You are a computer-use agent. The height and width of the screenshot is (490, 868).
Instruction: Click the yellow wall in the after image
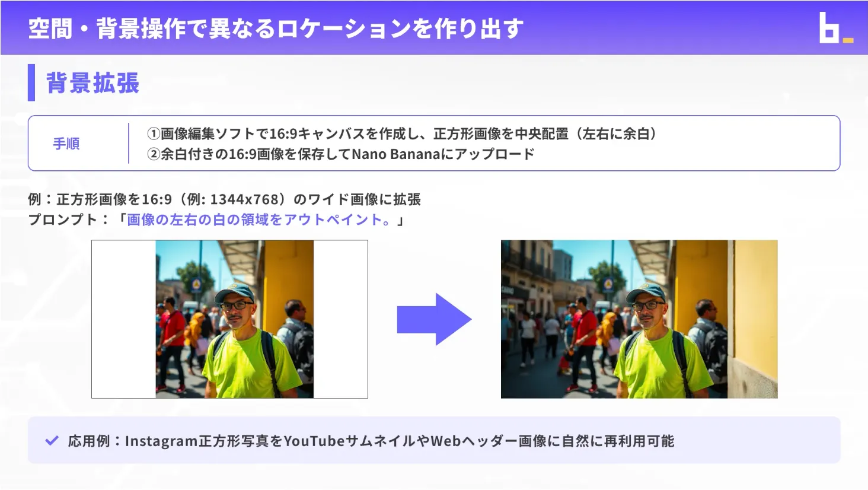[x=753, y=308]
